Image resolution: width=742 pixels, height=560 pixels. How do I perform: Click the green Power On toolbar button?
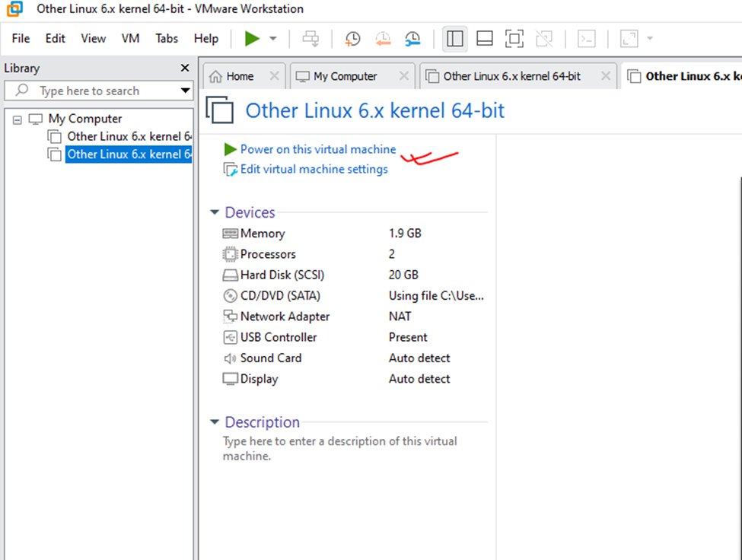click(x=252, y=39)
